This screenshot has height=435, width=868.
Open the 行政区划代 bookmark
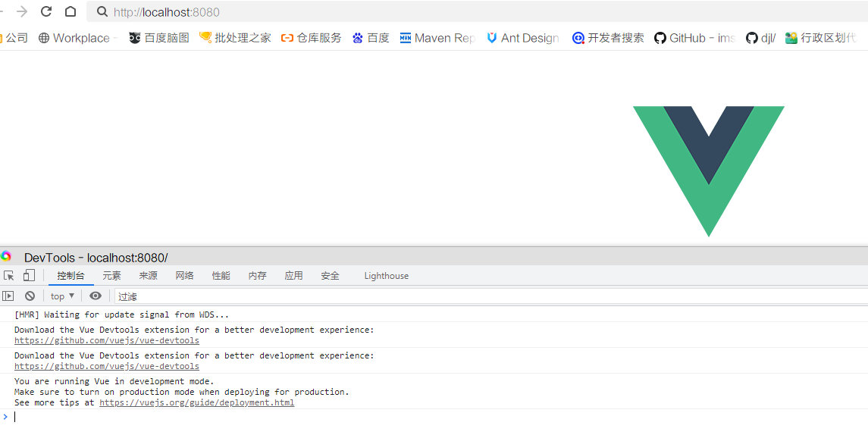[x=822, y=38]
